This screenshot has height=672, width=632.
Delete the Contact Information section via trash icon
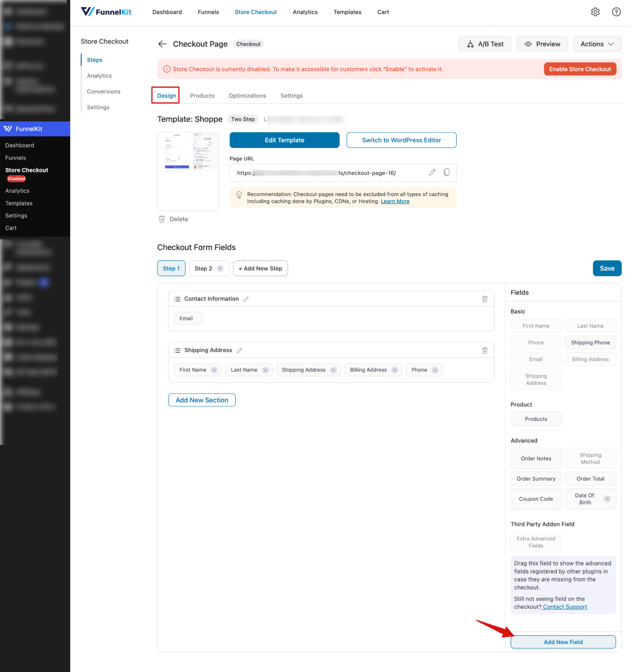[x=485, y=299]
